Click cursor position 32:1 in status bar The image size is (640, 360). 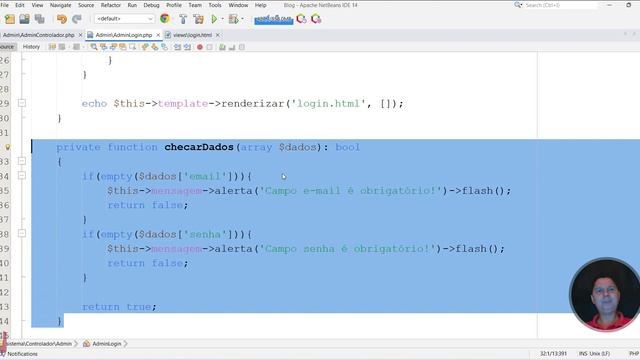(x=553, y=353)
